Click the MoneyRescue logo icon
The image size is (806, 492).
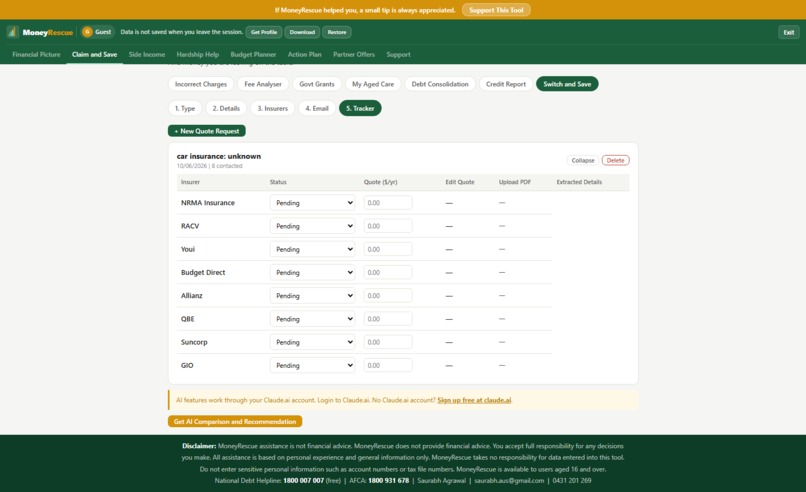point(12,32)
